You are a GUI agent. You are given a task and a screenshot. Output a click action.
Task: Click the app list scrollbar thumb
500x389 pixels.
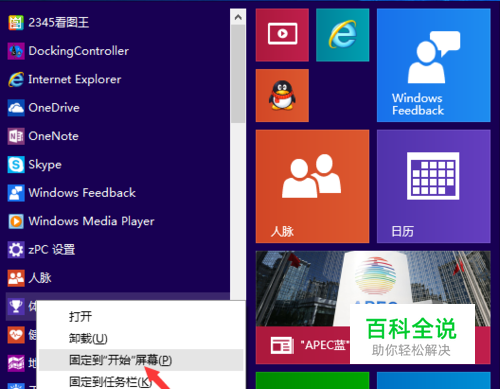[238, 74]
